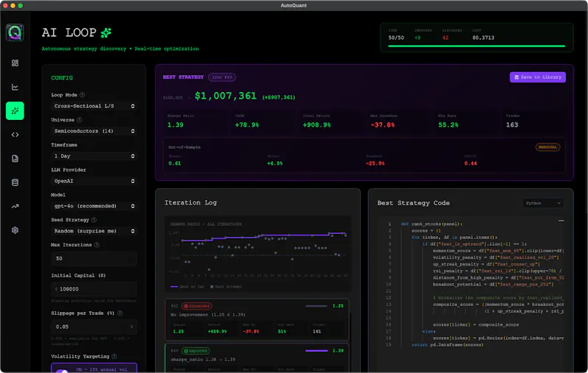The image size is (588, 373).
Task: Click the Iteration Log heading
Action: pyautogui.click(x=190, y=202)
